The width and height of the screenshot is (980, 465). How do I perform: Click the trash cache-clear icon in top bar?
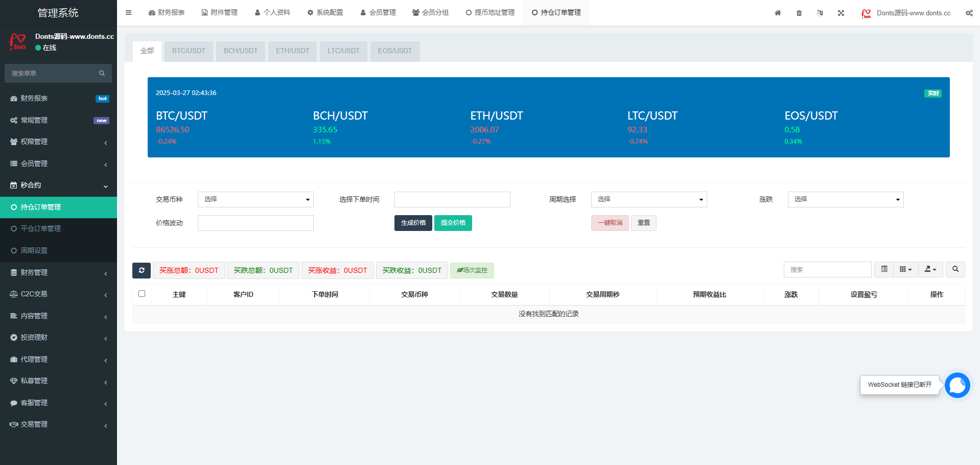click(799, 13)
